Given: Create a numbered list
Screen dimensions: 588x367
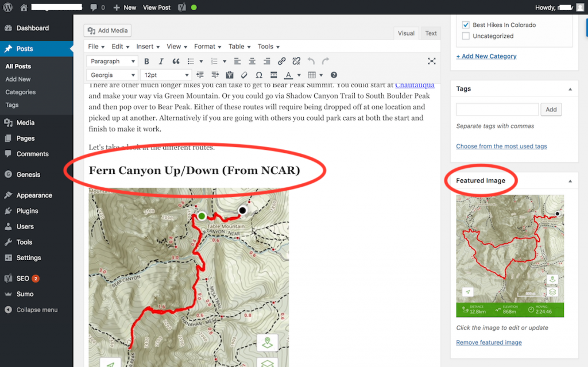Looking at the screenshot, I should [214, 61].
